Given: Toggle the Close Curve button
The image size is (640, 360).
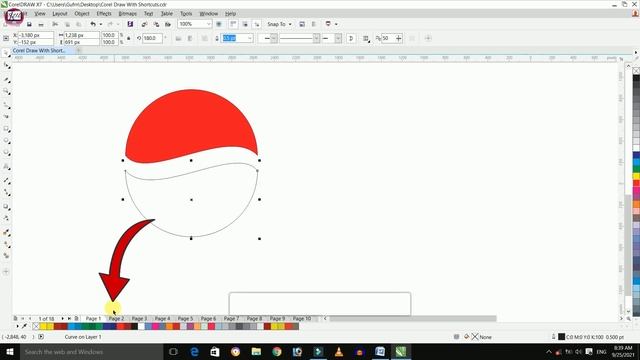Looking at the screenshot, I should [351, 38].
